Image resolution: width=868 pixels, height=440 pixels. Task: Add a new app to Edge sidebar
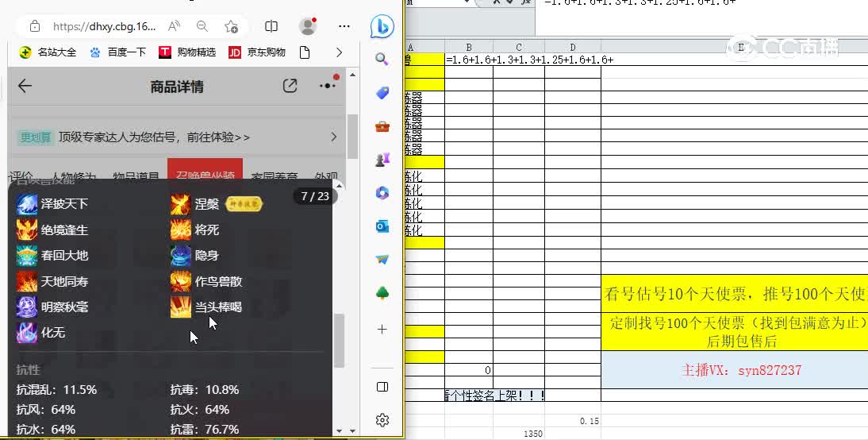[382, 329]
